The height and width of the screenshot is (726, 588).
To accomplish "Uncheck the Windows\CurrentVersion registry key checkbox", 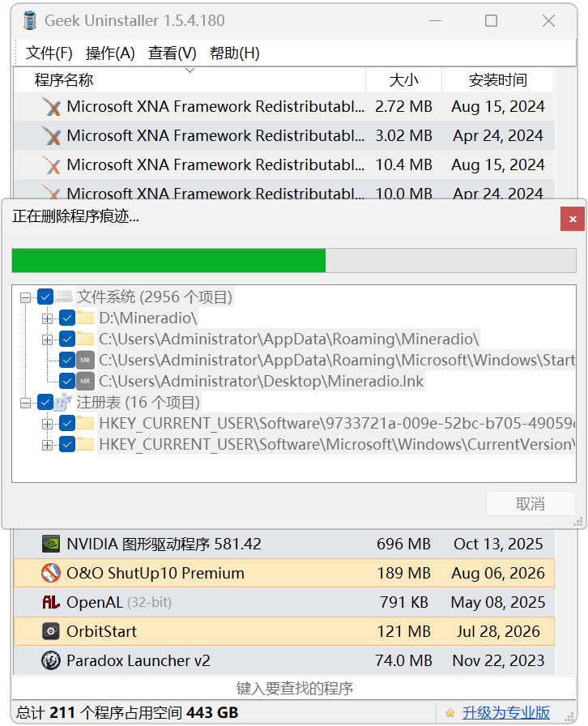I will click(67, 445).
